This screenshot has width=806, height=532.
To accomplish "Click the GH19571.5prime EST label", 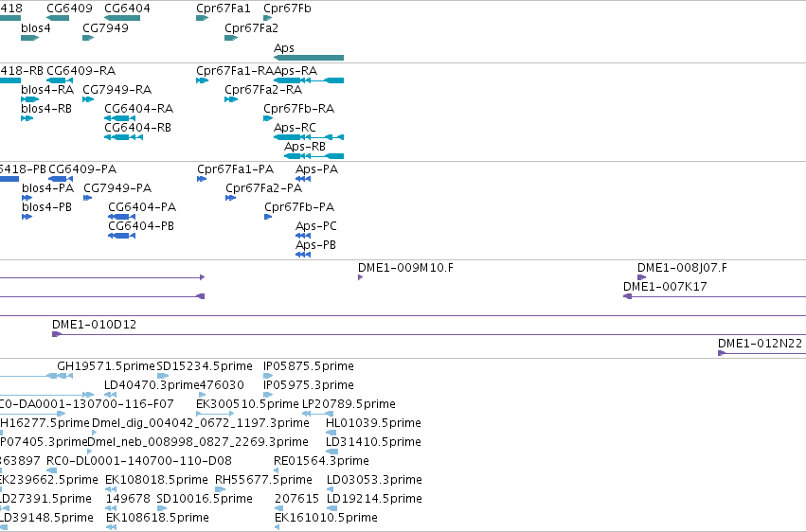I will pos(105,366).
